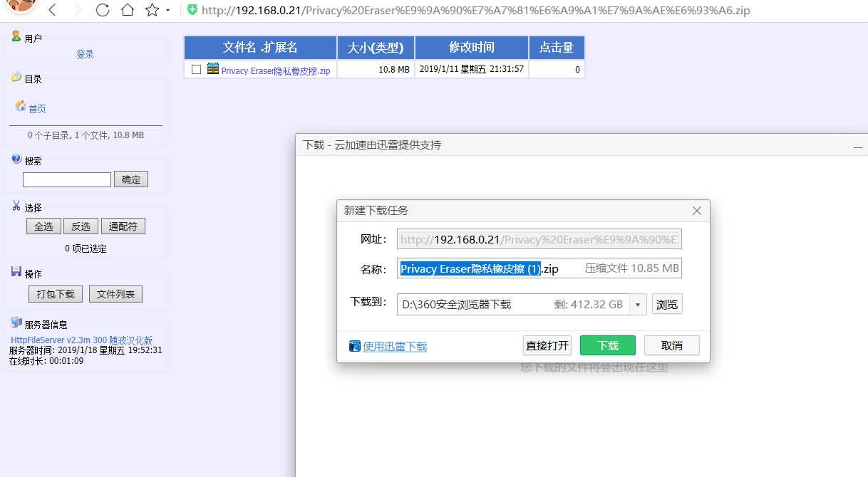Go back with browser back arrow
Image resolution: width=868 pixels, height=477 pixels.
click(53, 10)
